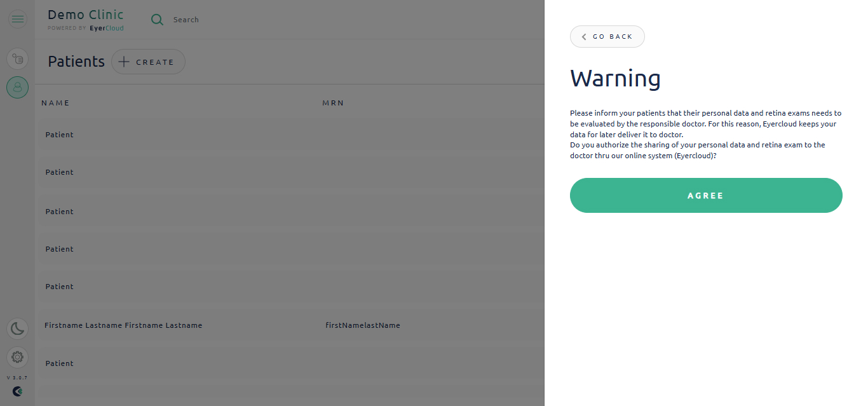This screenshot has width=868, height=406.
Task: Click the back chevron in Go Back
Action: coord(584,37)
